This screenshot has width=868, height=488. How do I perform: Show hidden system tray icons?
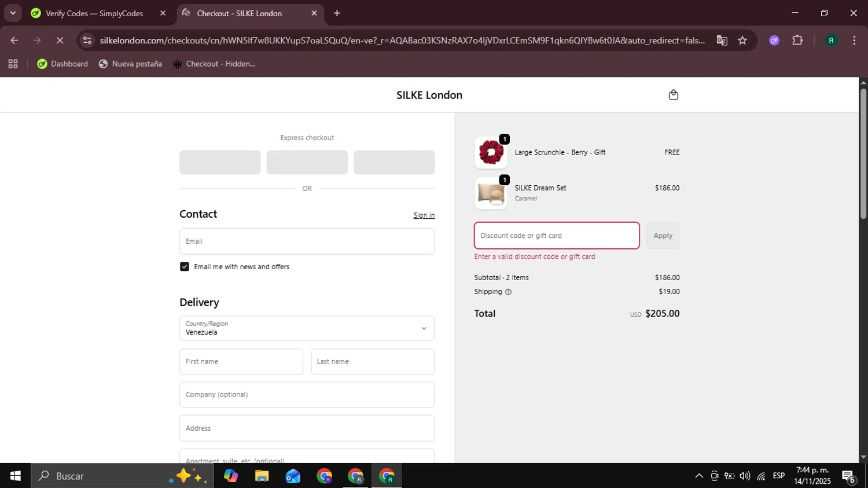699,476
